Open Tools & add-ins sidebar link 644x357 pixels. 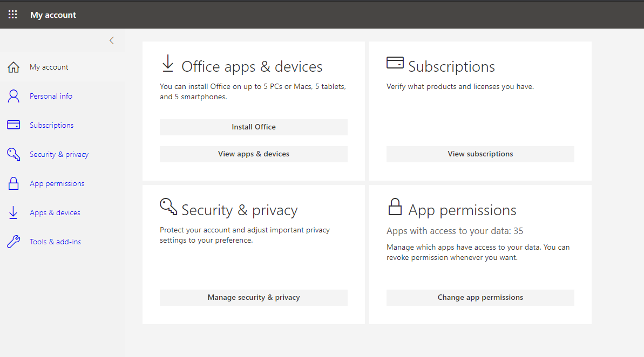tap(56, 242)
